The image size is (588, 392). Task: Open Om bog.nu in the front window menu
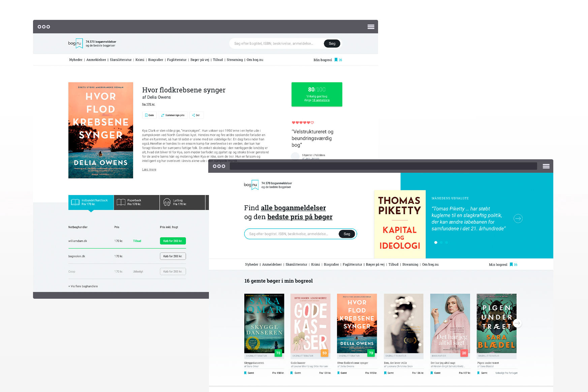[430, 265]
